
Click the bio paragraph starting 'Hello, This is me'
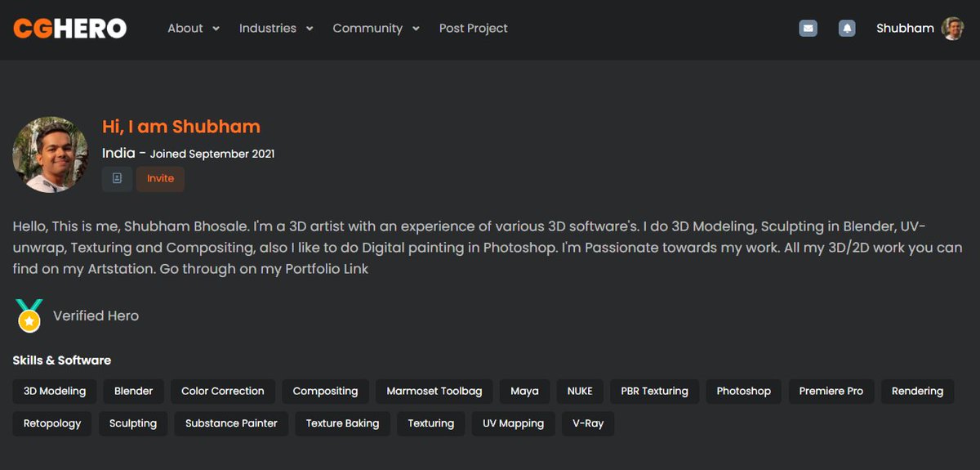(488, 248)
